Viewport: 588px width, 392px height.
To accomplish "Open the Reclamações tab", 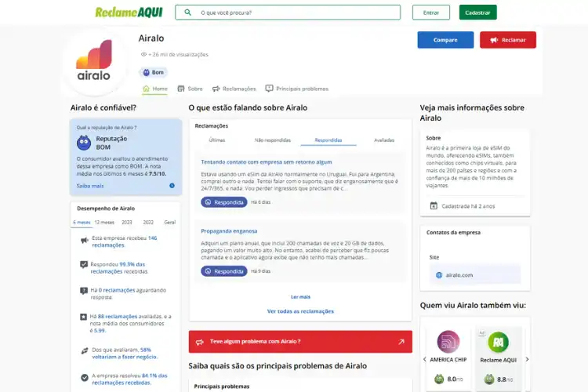I will tap(234, 89).
